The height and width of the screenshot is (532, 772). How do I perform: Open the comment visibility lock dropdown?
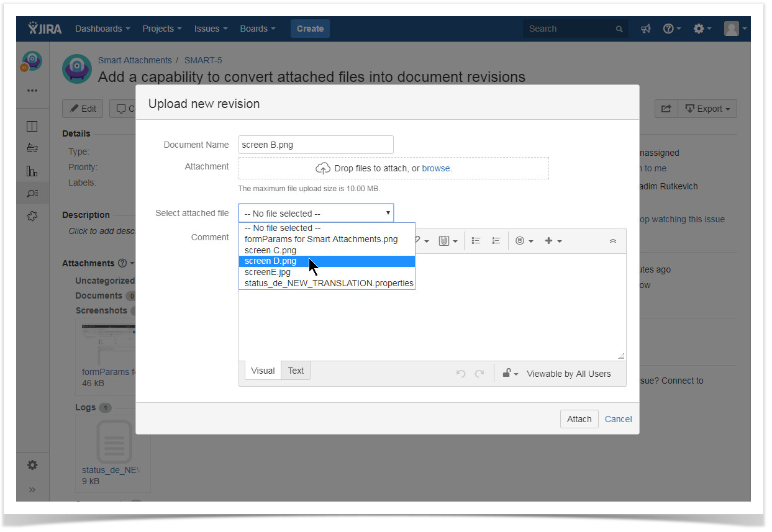[x=510, y=374]
